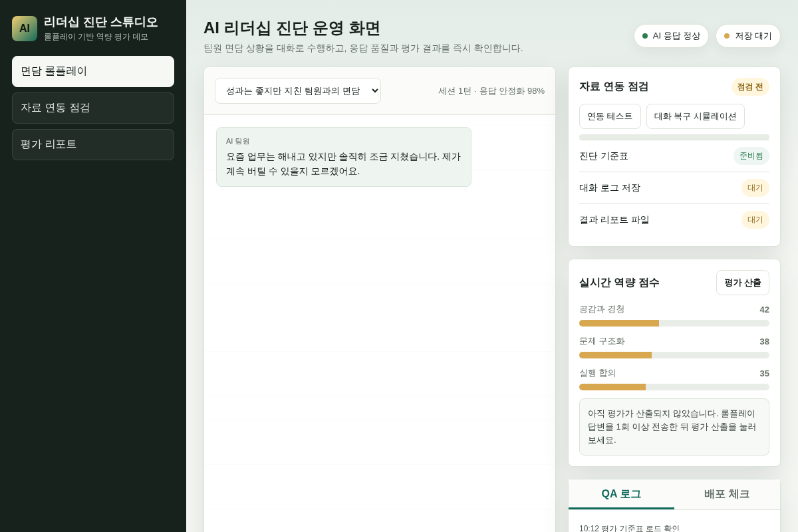Screen dimensions: 798x532
Task: Run the 연동 테스트 button
Action: pyautogui.click(x=610, y=116)
